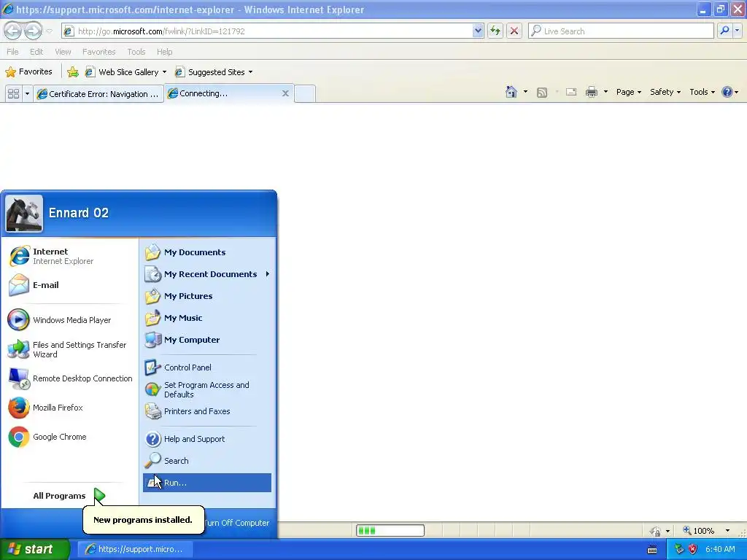
Task: Open the Favorites menu in menu bar
Action: [x=99, y=52]
